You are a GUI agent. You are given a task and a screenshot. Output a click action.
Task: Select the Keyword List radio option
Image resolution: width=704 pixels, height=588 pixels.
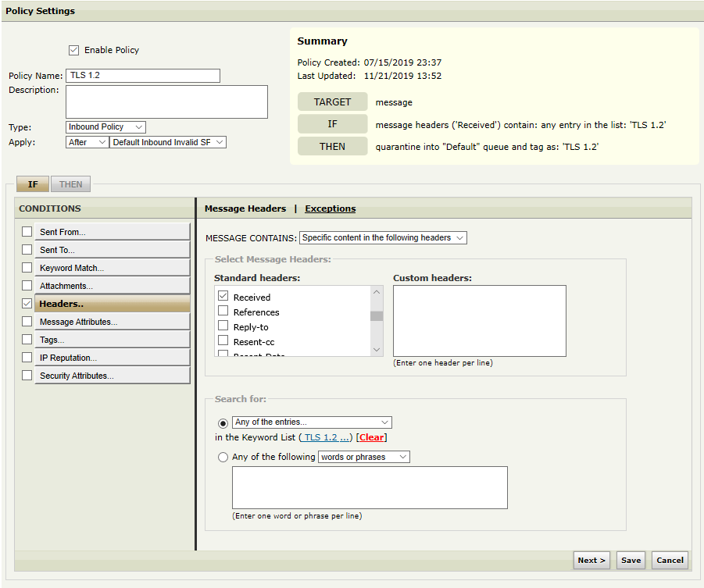pyautogui.click(x=223, y=422)
